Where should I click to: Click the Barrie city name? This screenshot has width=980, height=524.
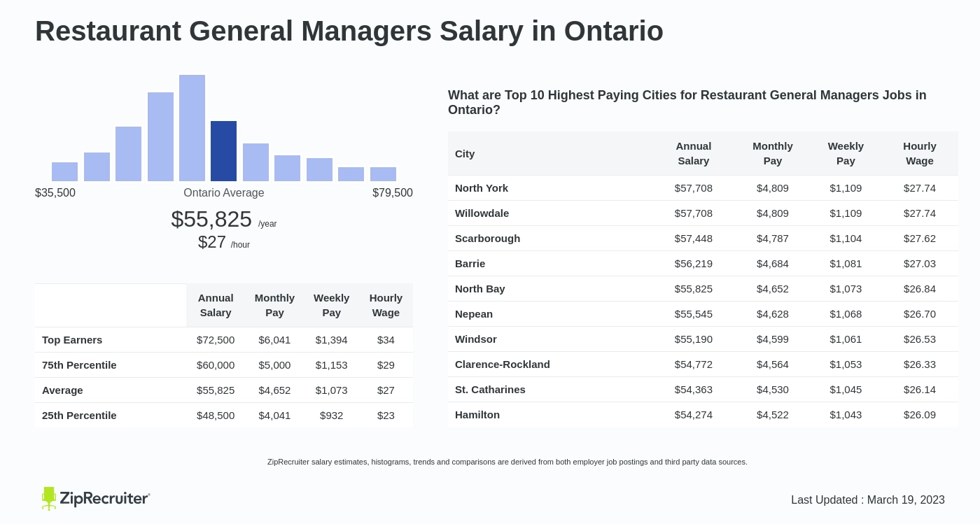470,264
